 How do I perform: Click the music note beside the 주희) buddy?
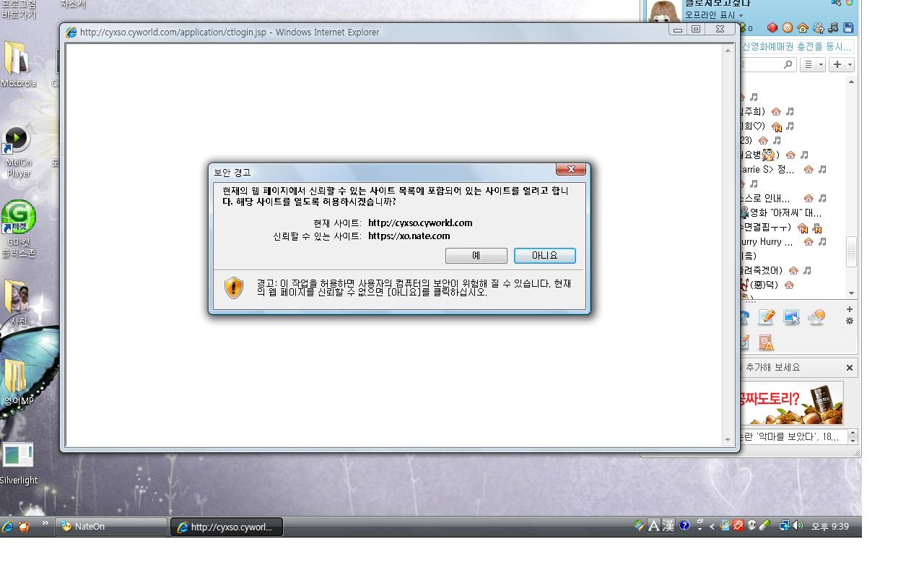pos(790,111)
